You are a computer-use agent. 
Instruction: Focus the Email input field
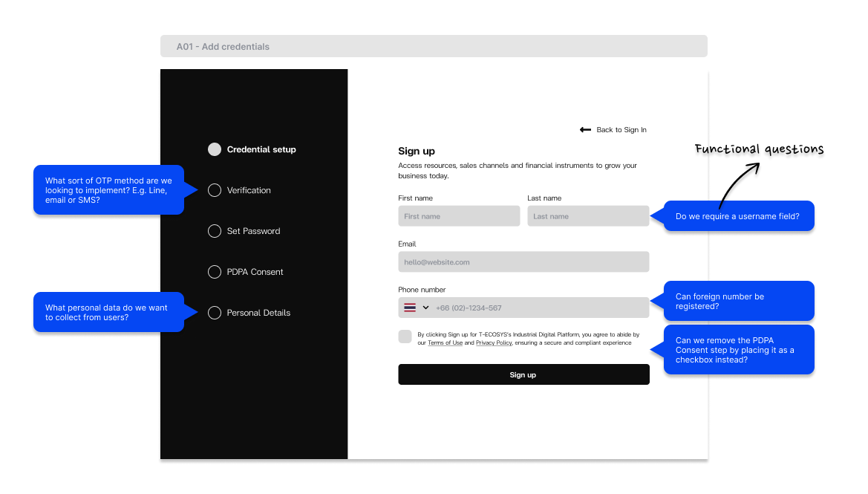(523, 262)
